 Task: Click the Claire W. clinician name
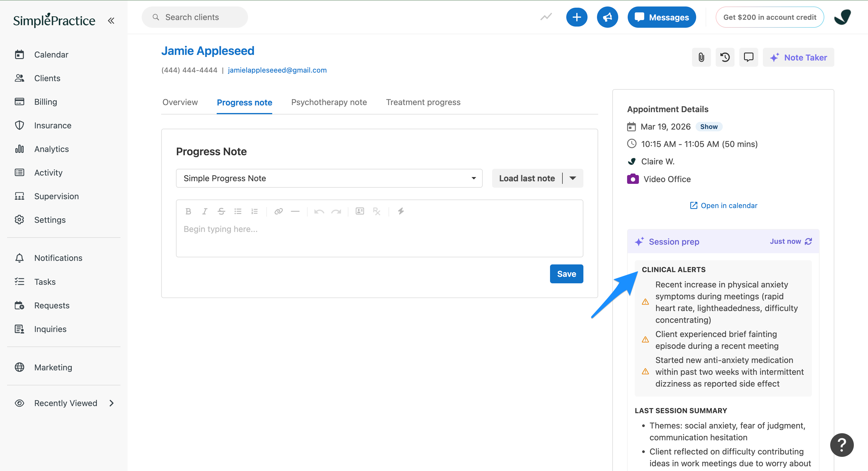(657, 162)
